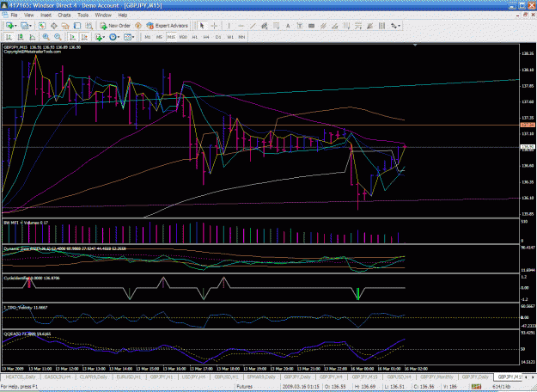The image size is (537, 392).
Task: Select the Crosshair tool
Action: [x=214, y=26]
